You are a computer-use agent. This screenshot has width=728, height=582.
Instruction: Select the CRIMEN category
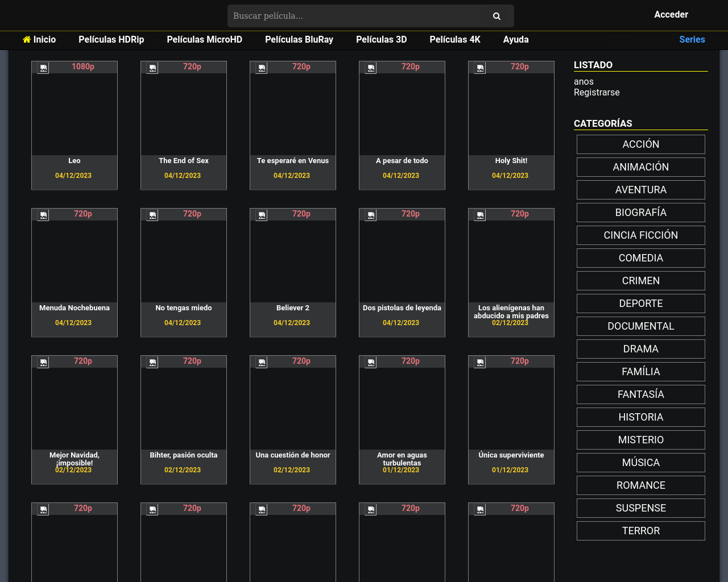pyautogui.click(x=641, y=281)
